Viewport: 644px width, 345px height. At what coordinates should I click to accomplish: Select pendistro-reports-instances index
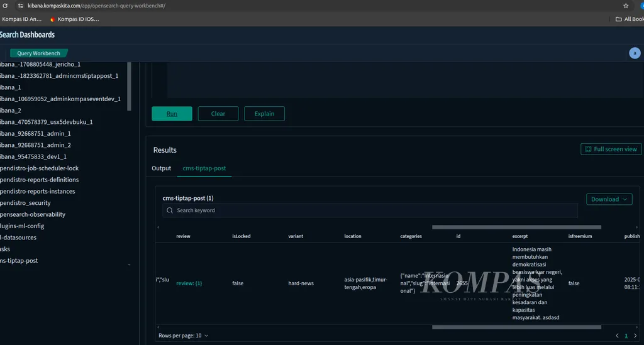(37, 191)
